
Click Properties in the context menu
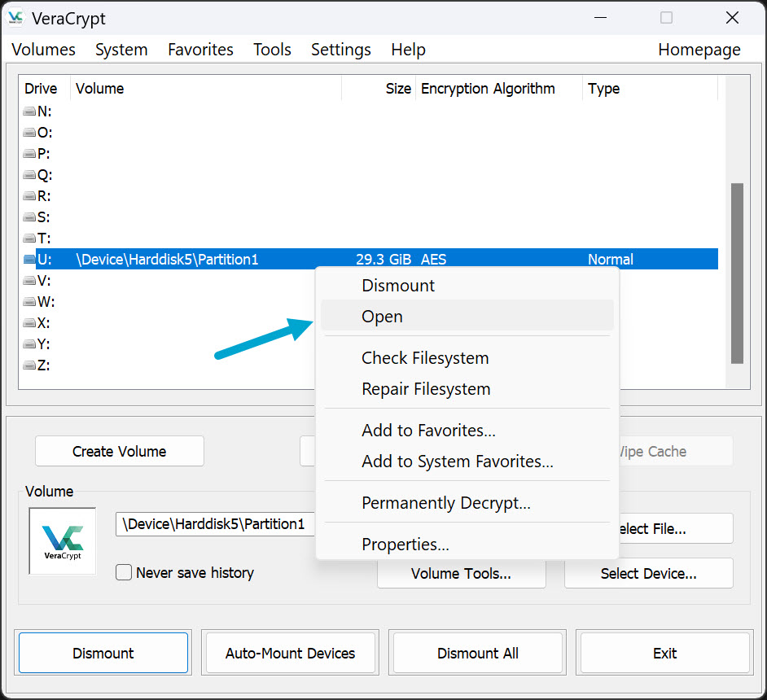pyautogui.click(x=405, y=545)
